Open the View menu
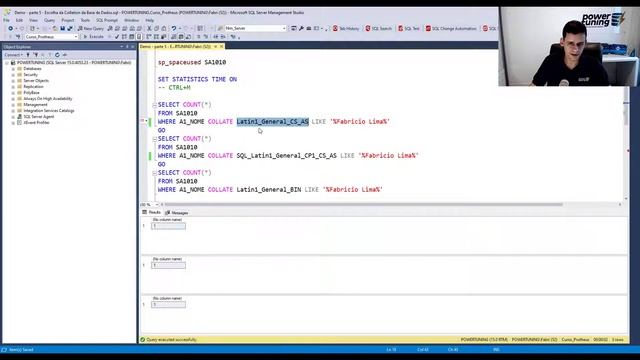The image size is (640, 360). click(x=33, y=20)
